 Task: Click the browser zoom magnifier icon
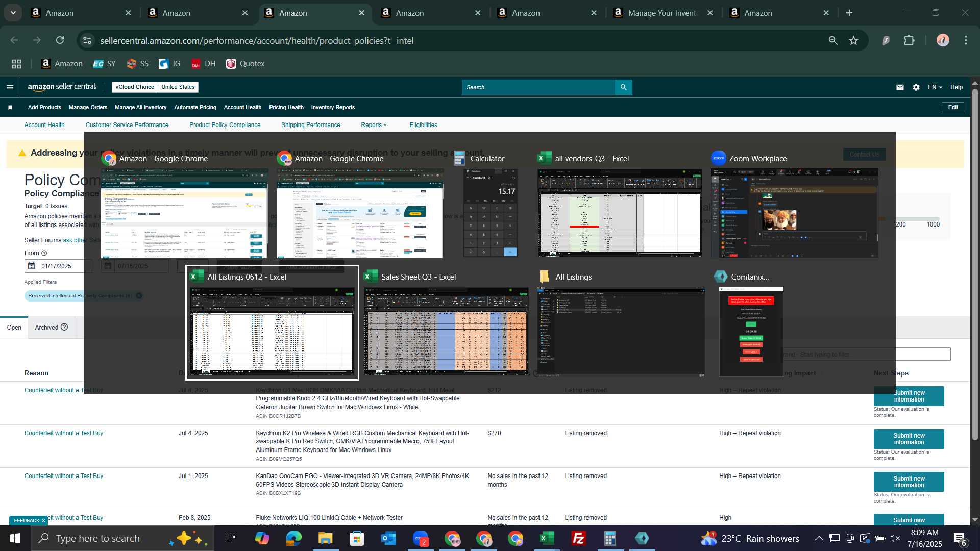[x=833, y=40]
